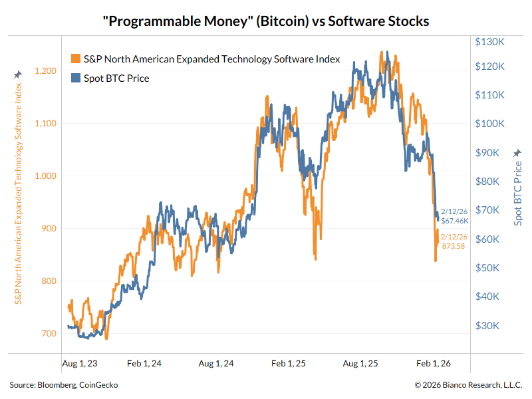The width and height of the screenshot is (532, 399).
Task: Select the vertical left axis title for the Software Index
Action: 19,194
